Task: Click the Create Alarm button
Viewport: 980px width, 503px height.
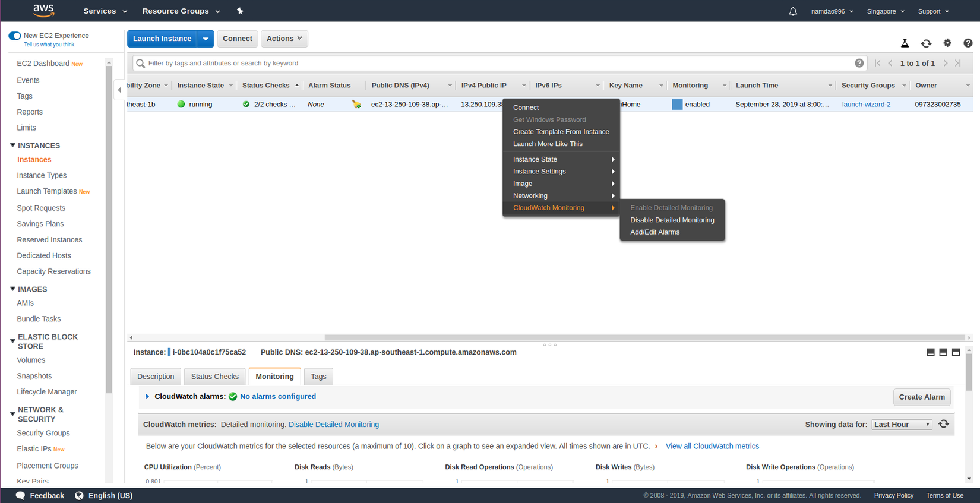Action: point(922,397)
